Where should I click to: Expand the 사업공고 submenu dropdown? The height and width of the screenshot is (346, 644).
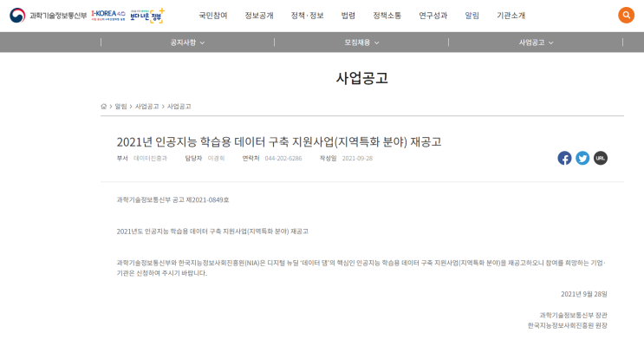[536, 42]
